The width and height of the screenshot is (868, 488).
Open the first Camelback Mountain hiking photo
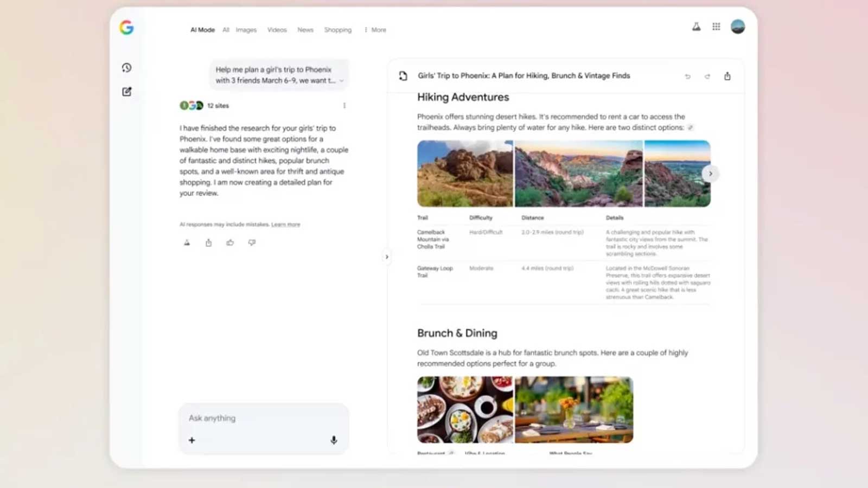pyautogui.click(x=464, y=174)
